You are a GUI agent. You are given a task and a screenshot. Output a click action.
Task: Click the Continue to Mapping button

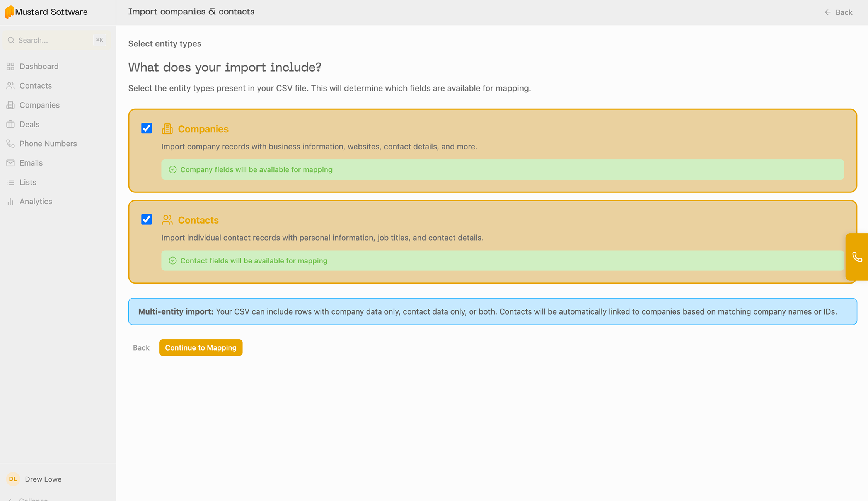[201, 347]
